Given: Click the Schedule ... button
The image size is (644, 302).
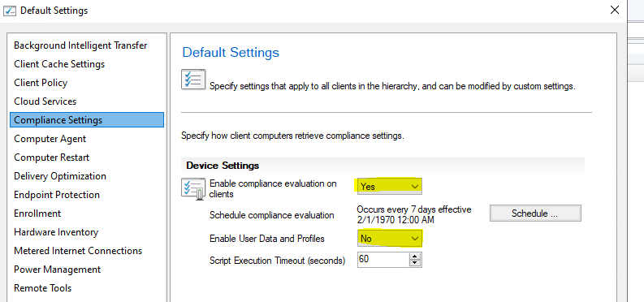Looking at the screenshot, I should point(535,214).
